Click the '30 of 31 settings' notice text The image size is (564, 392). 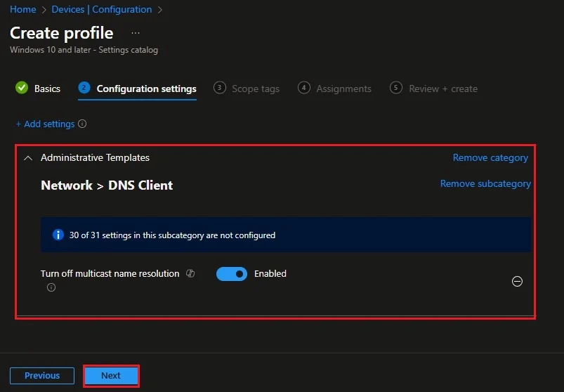tap(172, 235)
